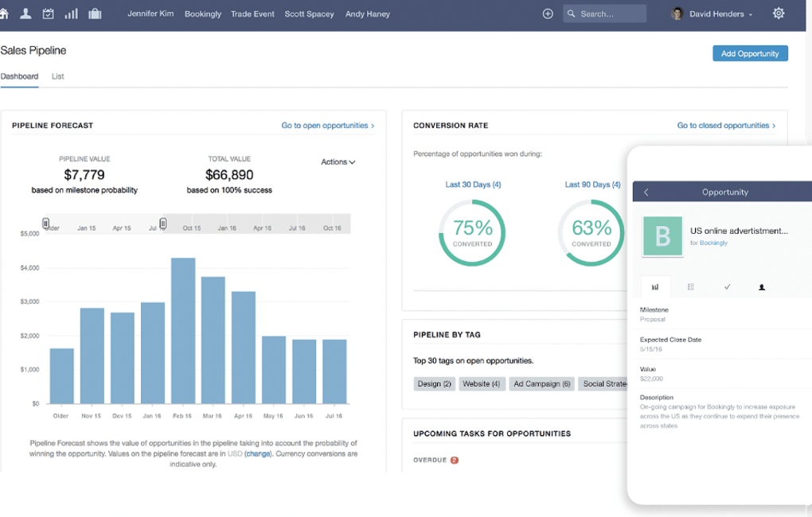Tap the back arrow in Opportunity panel
The width and height of the screenshot is (812, 517).
[646, 192]
